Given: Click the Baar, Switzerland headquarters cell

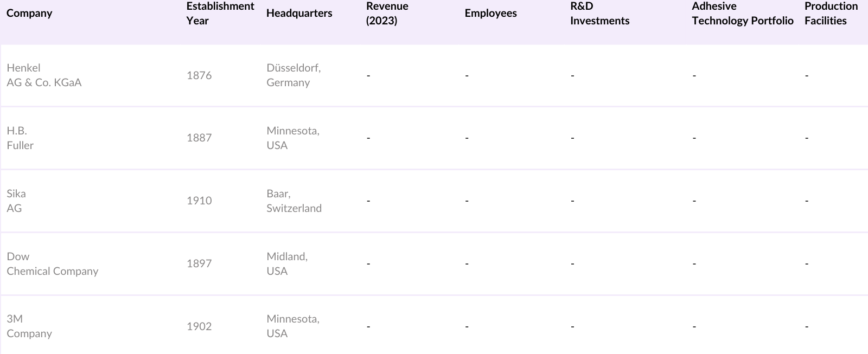Looking at the screenshot, I should (x=293, y=201).
